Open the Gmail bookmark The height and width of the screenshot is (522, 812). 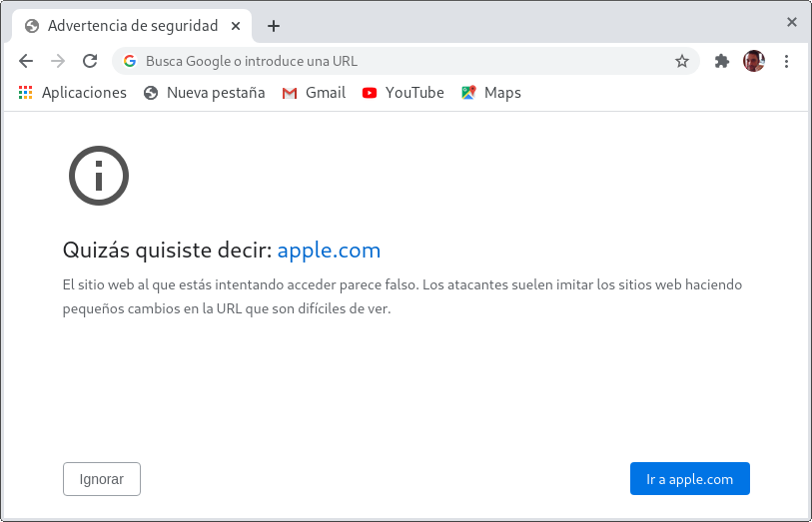coord(314,93)
